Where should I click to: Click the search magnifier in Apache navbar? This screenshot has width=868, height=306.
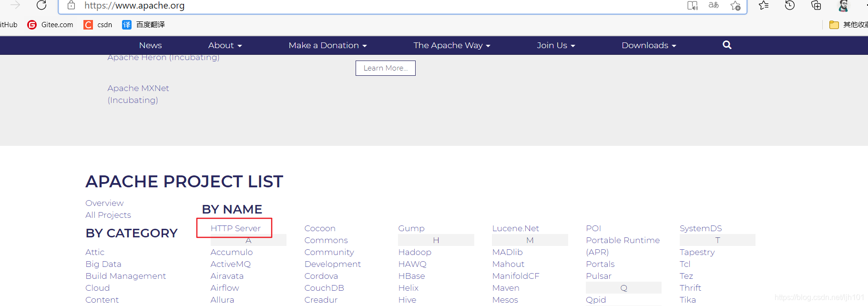[727, 45]
